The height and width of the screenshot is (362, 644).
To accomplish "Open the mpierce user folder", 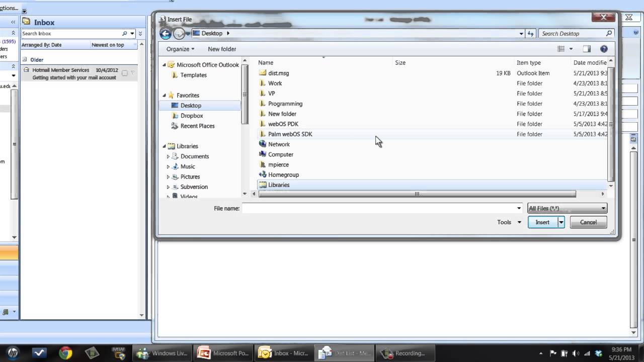I will (278, 164).
